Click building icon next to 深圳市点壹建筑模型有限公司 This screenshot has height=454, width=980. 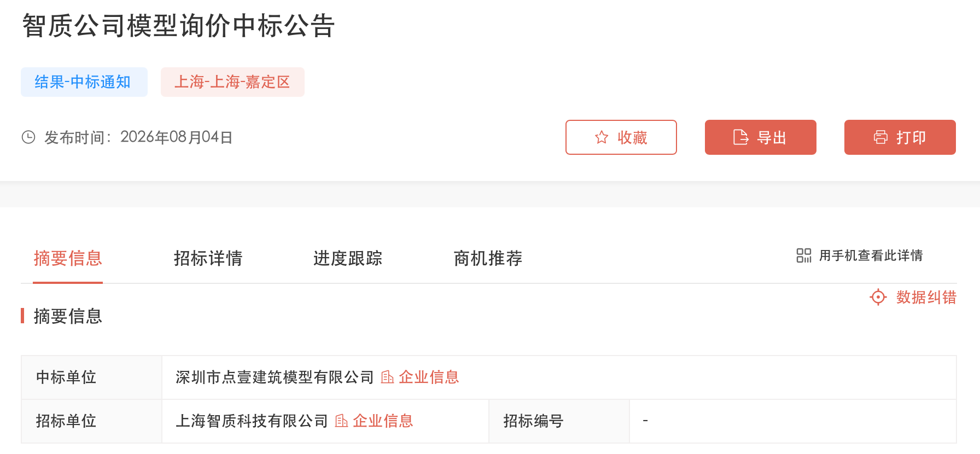click(387, 377)
